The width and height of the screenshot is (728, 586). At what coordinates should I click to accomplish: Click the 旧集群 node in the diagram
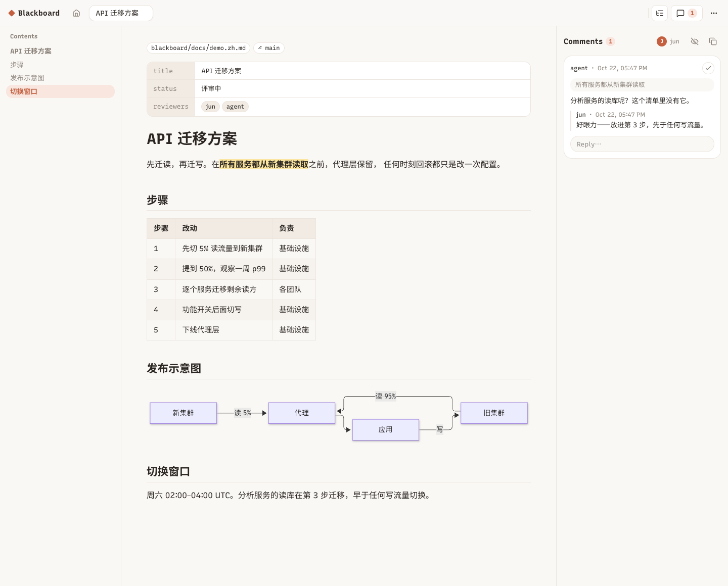pyautogui.click(x=494, y=413)
